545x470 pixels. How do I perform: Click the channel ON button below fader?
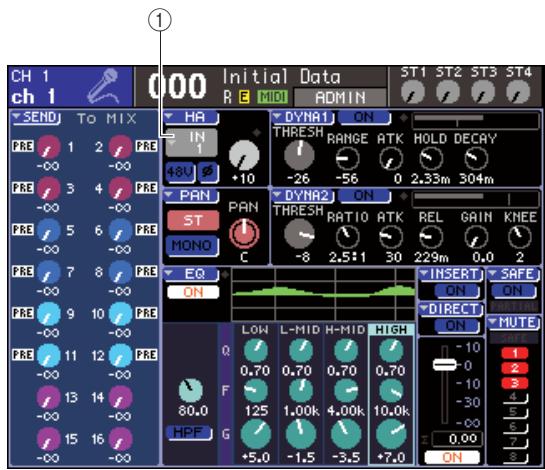tap(452, 457)
